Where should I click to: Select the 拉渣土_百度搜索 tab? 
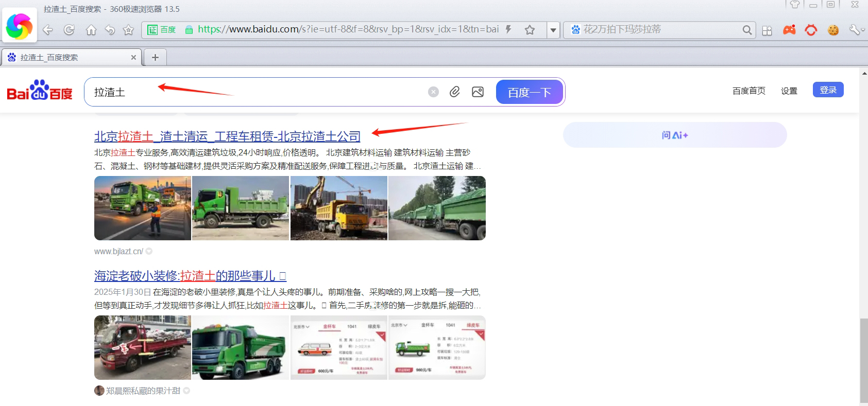[71, 57]
